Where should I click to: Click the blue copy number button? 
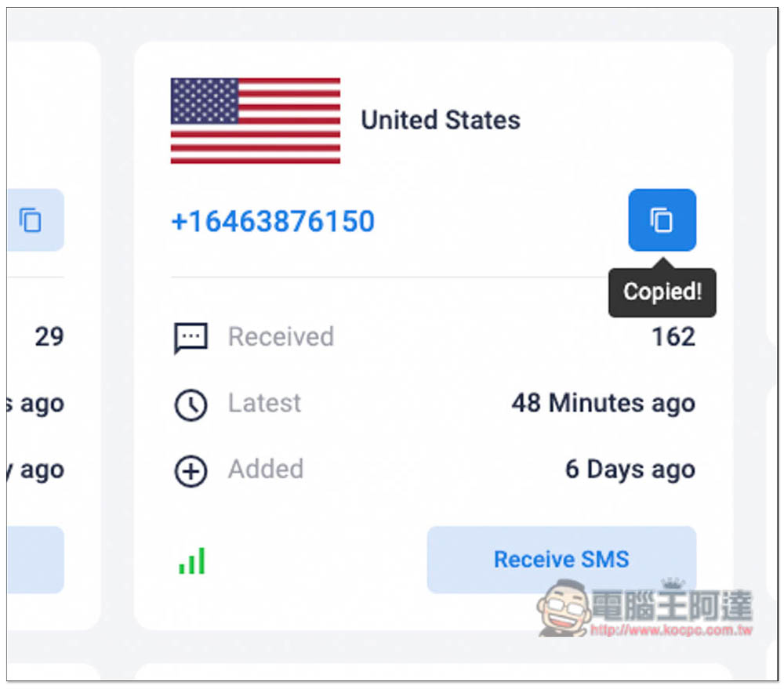(x=662, y=220)
